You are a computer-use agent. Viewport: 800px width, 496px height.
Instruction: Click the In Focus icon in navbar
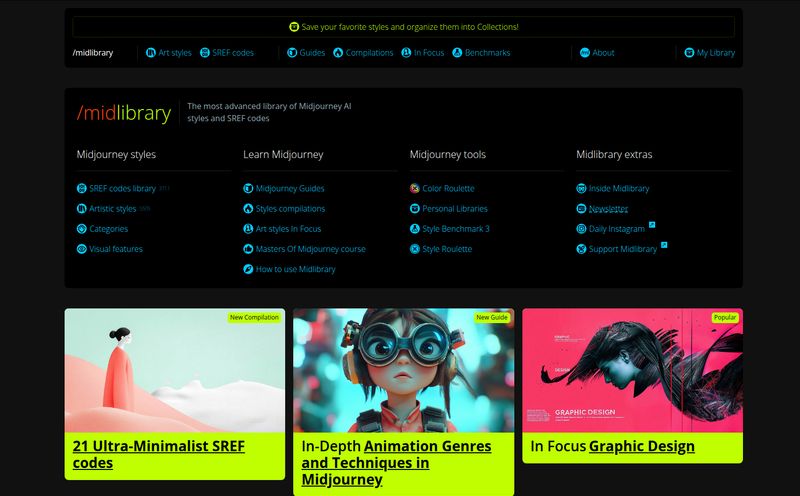click(x=406, y=53)
